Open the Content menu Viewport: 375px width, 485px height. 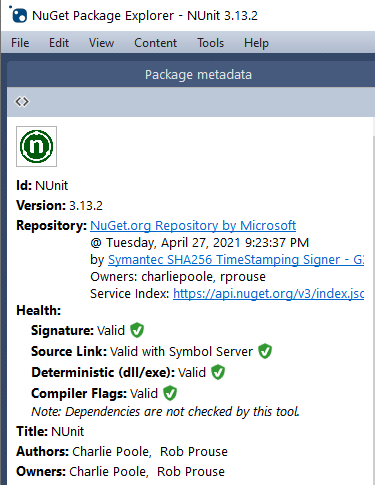[155, 43]
